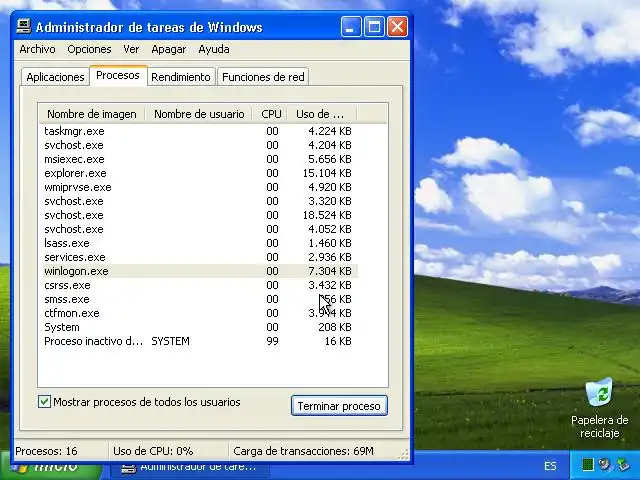Sort by Nombre de imagen column header

[x=92, y=114]
